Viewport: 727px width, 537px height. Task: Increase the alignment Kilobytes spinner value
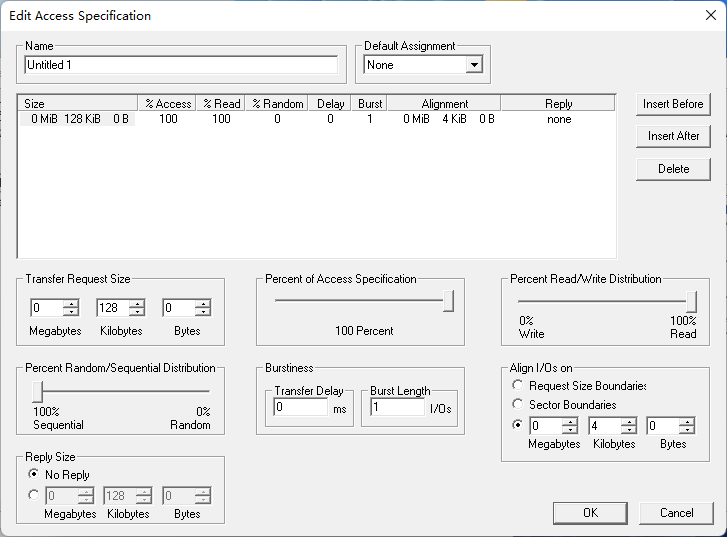[x=628, y=422]
